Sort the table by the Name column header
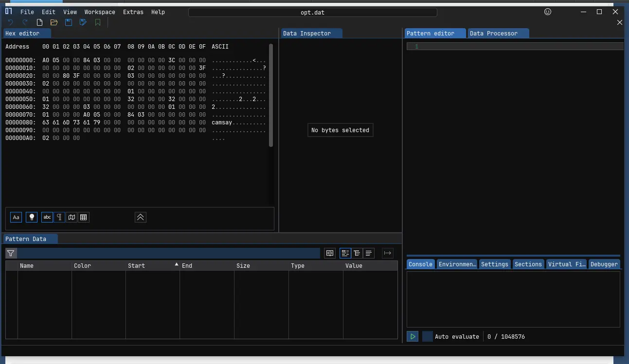 coord(45,266)
